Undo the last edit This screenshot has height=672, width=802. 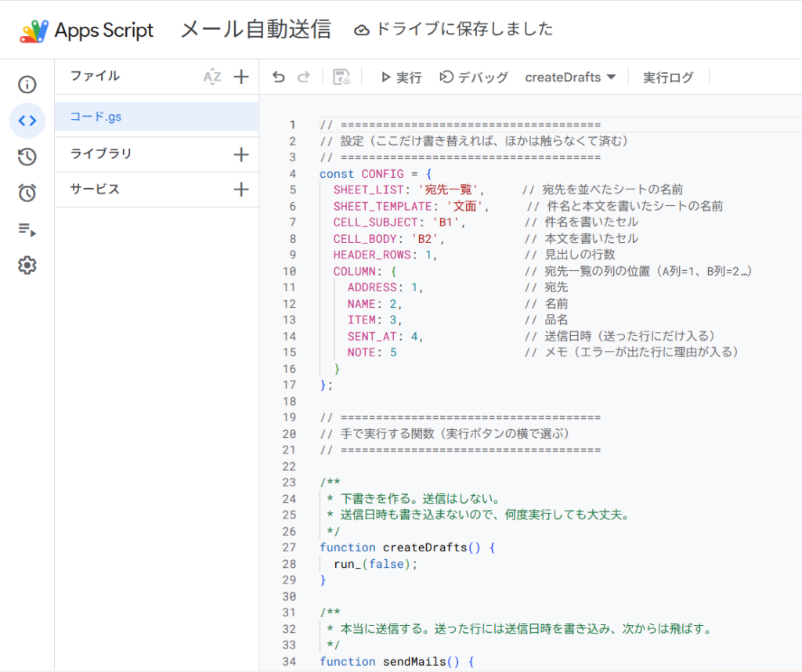pos(279,78)
